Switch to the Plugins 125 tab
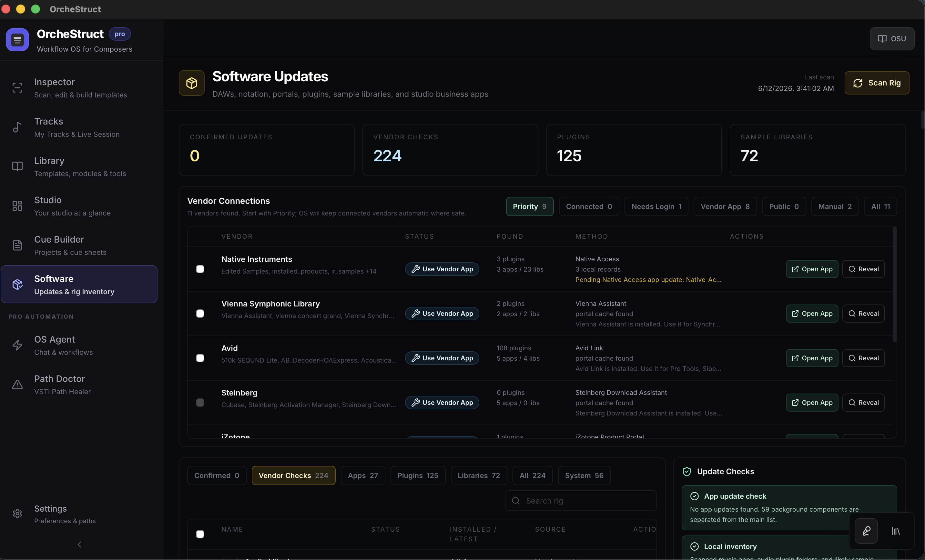The width and height of the screenshot is (925, 560). 418,475
